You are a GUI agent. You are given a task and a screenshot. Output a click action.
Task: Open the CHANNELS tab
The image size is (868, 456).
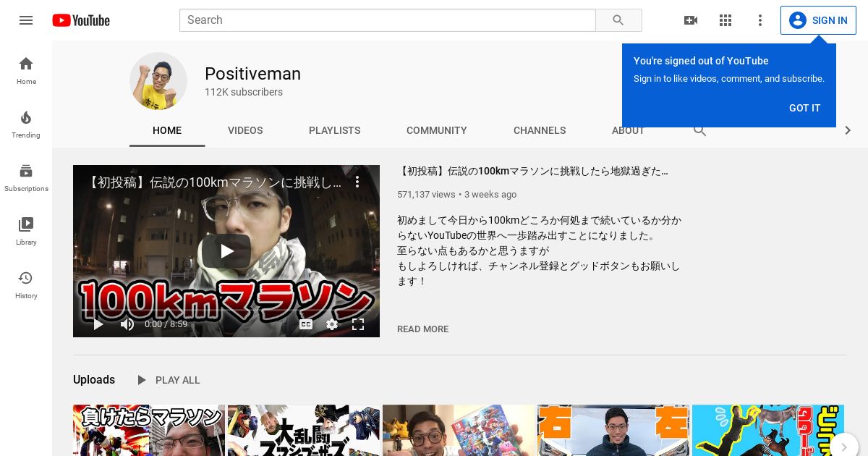pyautogui.click(x=540, y=130)
